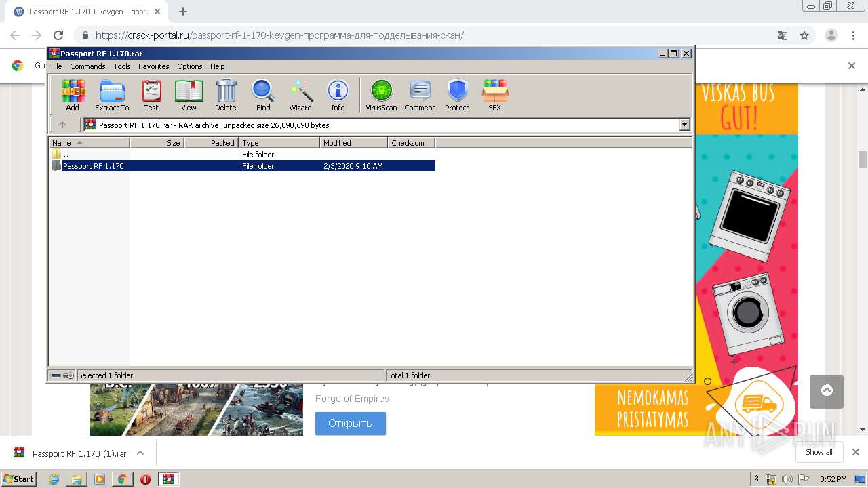The image size is (868, 488).
Task: Click the Info toolbar icon
Action: pos(338,95)
